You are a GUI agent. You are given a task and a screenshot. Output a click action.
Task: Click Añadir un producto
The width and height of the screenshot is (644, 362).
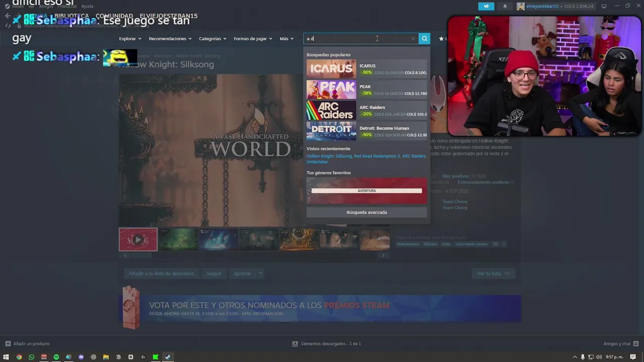(x=28, y=344)
